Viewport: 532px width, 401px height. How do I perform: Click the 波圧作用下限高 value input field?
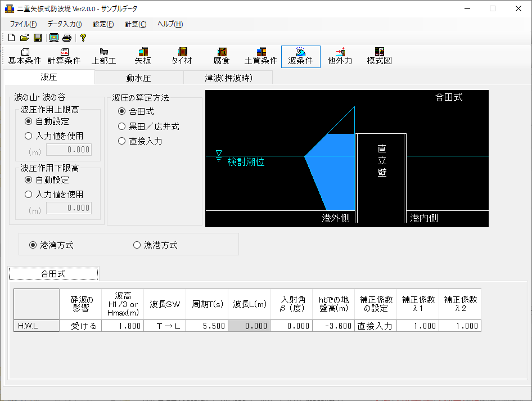pos(69,208)
